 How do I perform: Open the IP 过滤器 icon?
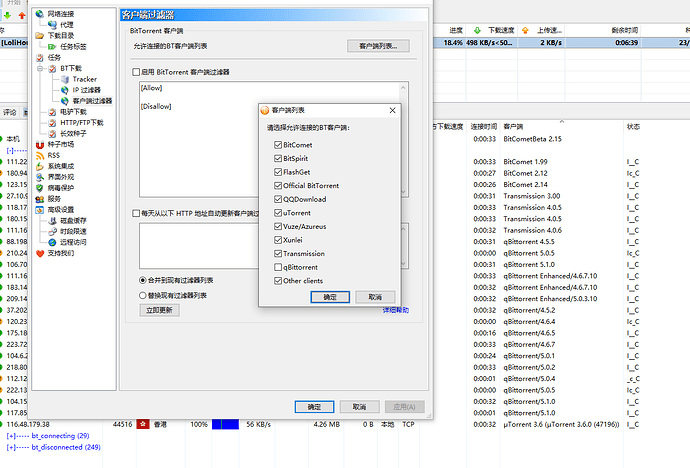pyautogui.click(x=65, y=90)
